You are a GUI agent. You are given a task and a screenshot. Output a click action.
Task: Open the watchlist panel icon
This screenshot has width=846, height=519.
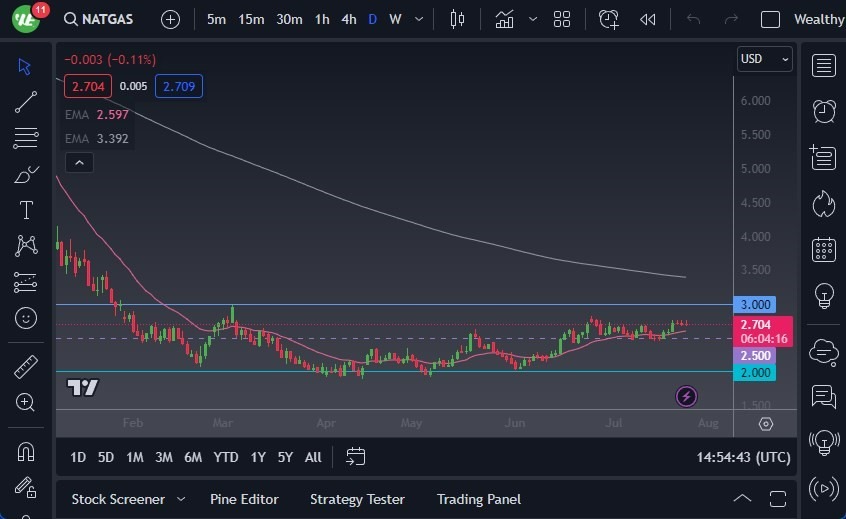(824, 66)
